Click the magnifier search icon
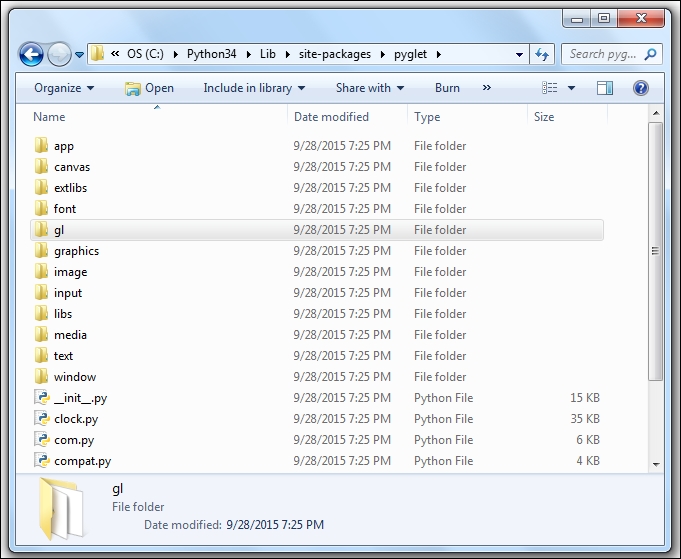Screen dimensions: 681x559 (651, 54)
